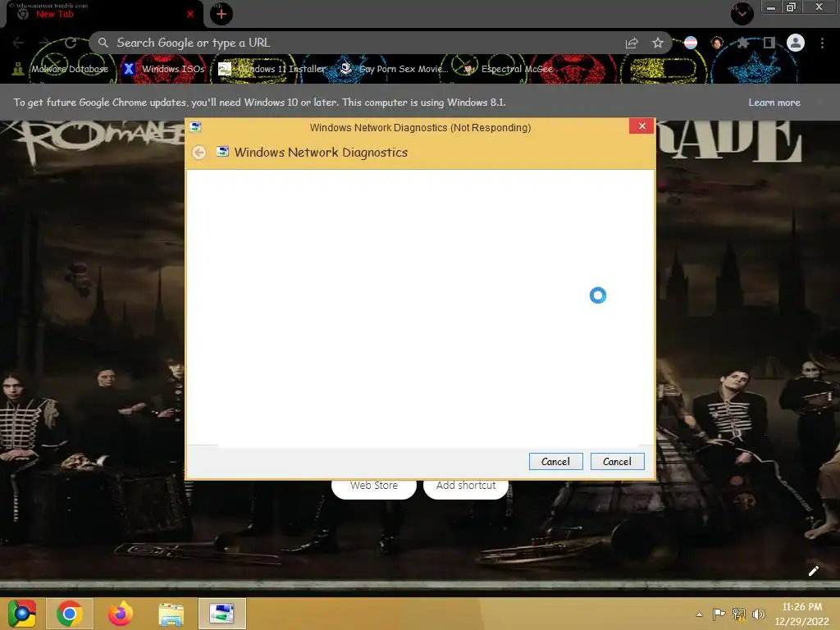840x630 pixels.
Task: Click the customize page pencil icon
Action: [813, 571]
